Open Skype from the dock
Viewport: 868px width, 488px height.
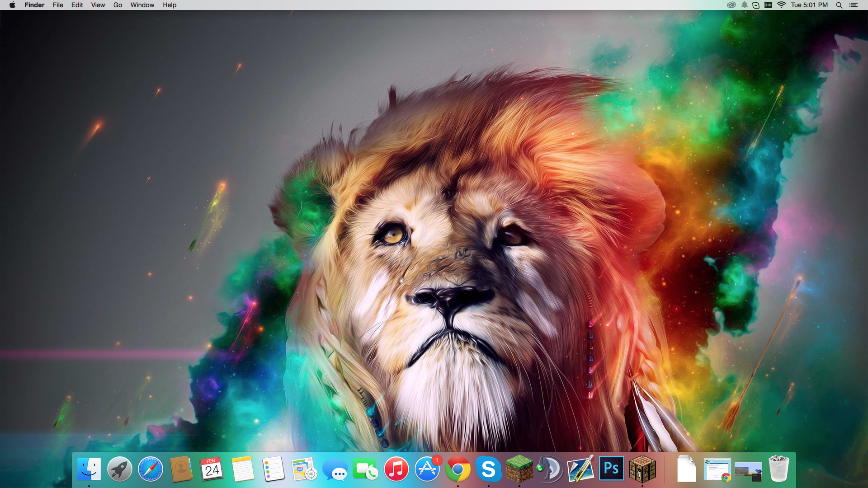click(489, 469)
